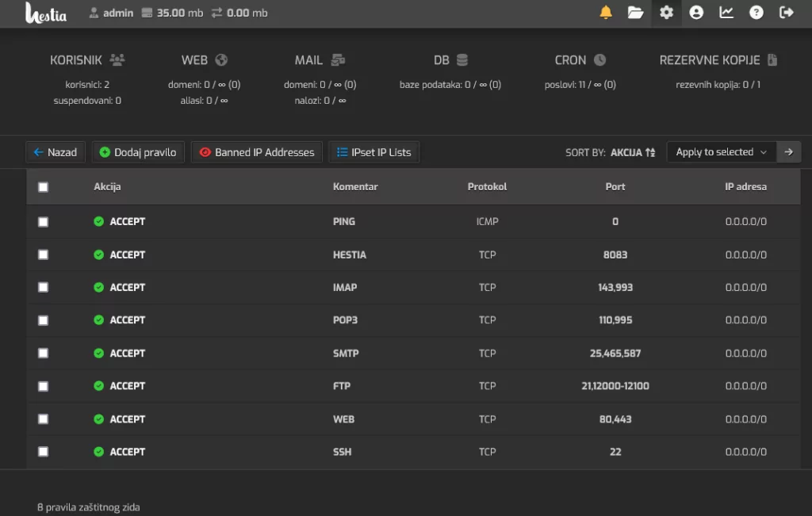
Task: Open the file manager folder icon
Action: click(635, 13)
